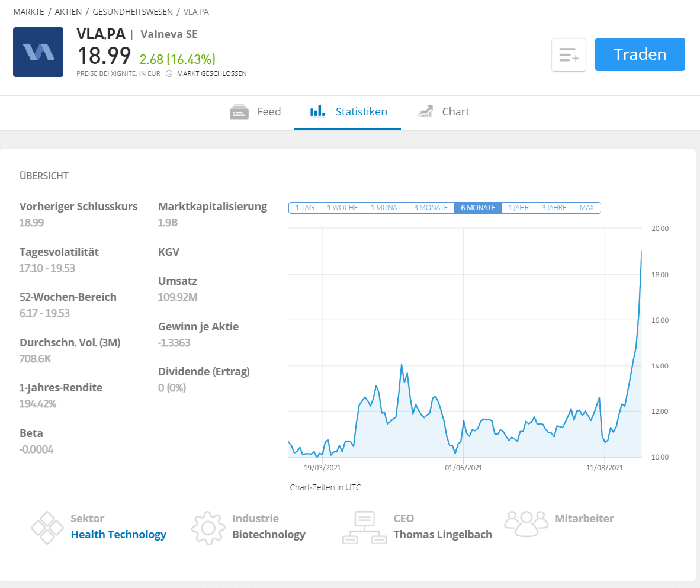
Task: Select the MAX chart range
Action: [x=587, y=208]
